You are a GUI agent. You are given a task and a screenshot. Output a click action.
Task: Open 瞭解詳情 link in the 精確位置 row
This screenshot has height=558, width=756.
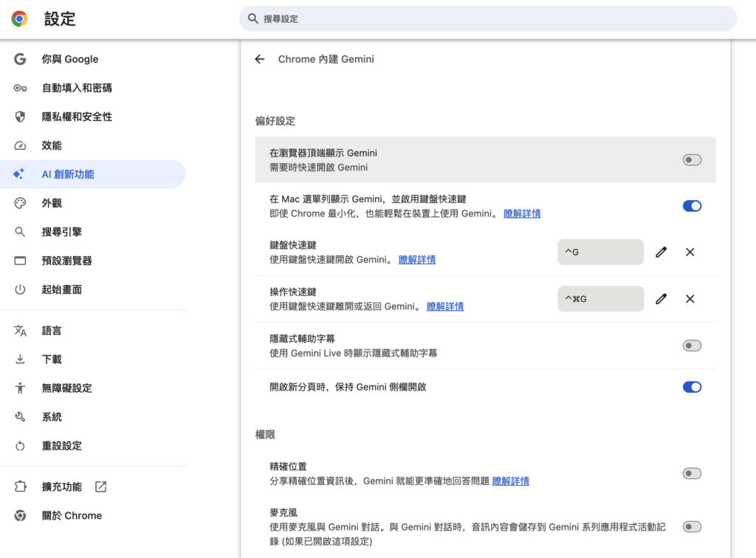pos(511,481)
